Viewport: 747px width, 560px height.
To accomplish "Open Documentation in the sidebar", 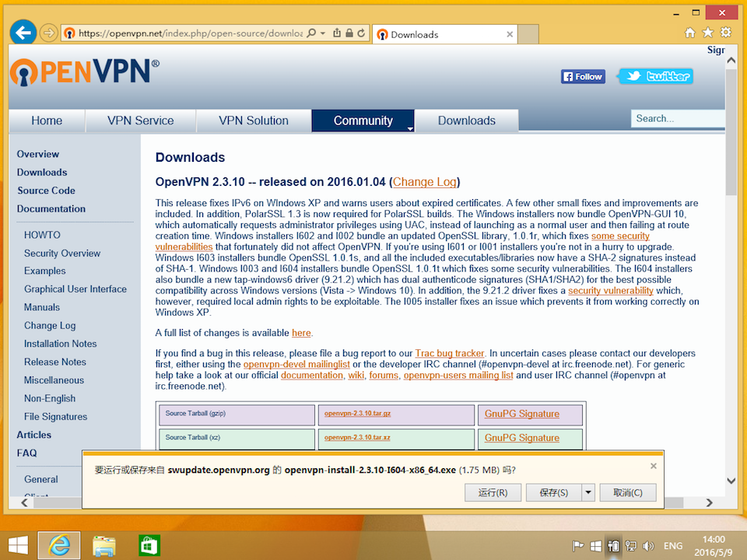I will (51, 208).
